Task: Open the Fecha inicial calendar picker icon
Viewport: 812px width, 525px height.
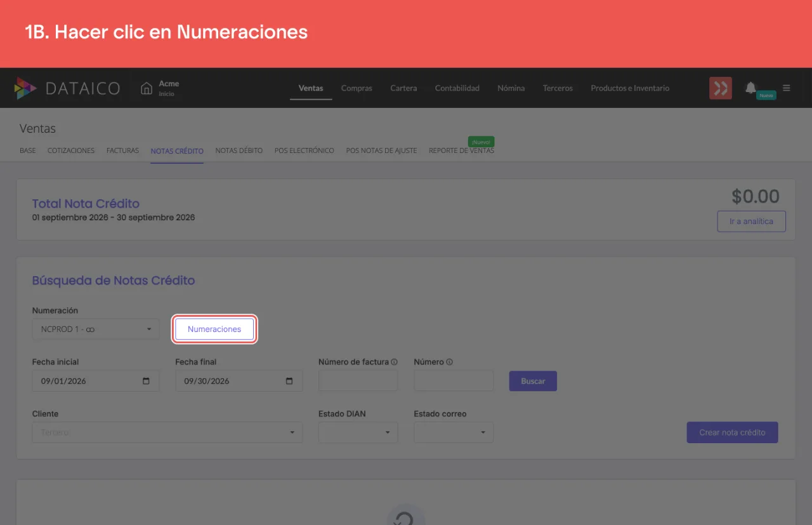Action: [x=147, y=381]
